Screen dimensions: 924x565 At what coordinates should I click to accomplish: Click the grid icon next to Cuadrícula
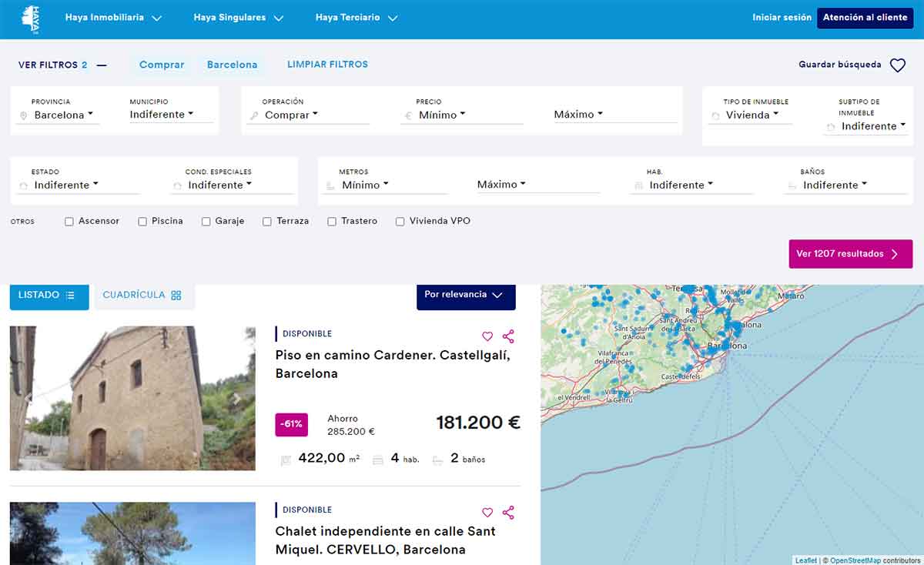(176, 296)
